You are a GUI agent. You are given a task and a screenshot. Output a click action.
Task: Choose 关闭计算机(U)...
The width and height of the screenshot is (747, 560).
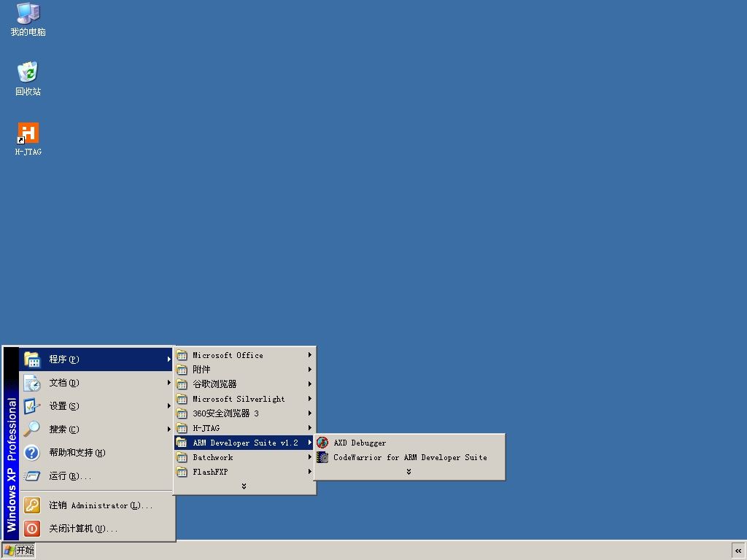pos(96,529)
